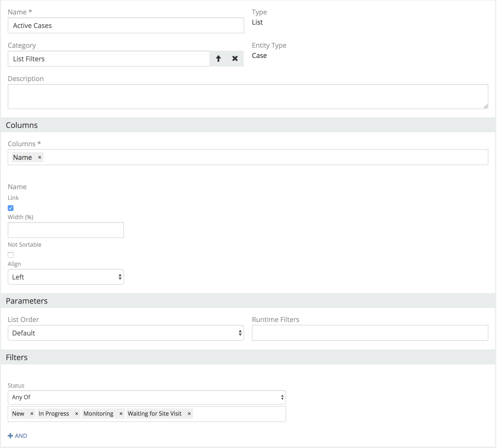Remove the New status tag
Image resolution: width=498 pixels, height=448 pixels.
click(x=32, y=414)
